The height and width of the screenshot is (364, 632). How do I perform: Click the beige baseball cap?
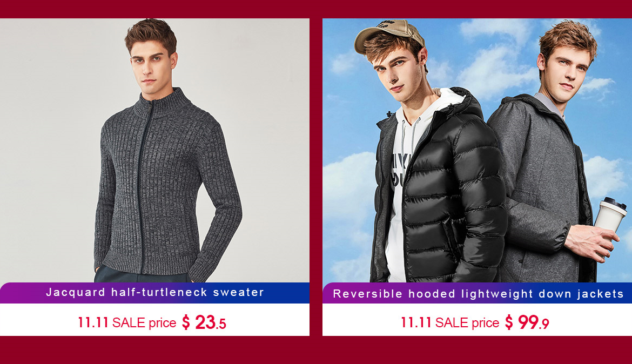(x=388, y=36)
